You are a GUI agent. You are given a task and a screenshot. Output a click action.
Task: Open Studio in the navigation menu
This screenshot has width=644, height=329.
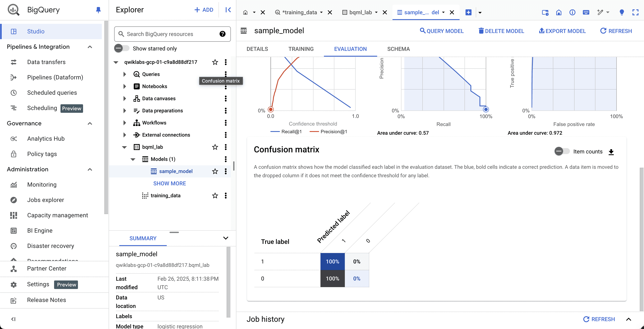click(x=51, y=31)
